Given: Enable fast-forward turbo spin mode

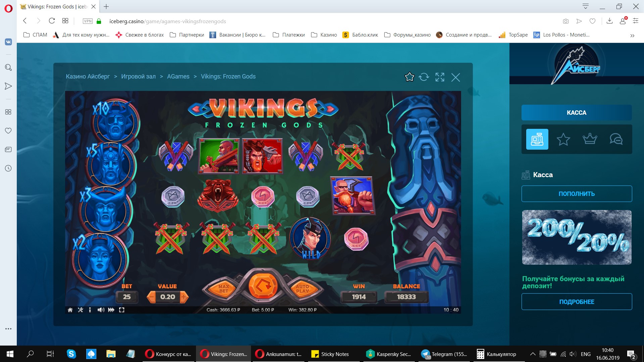Looking at the screenshot, I should pos(111,310).
